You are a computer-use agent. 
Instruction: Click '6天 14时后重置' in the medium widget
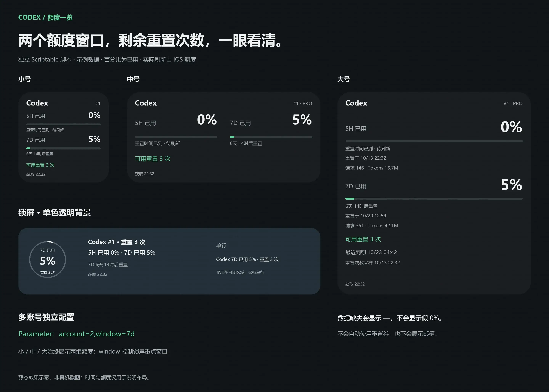[x=246, y=143]
